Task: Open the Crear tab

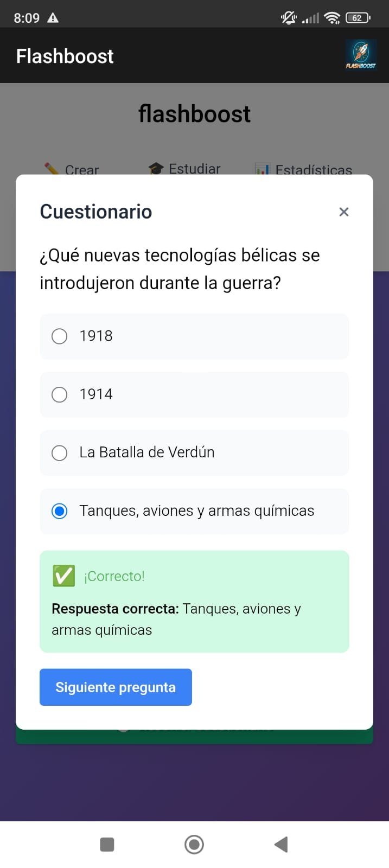Action: (72, 170)
